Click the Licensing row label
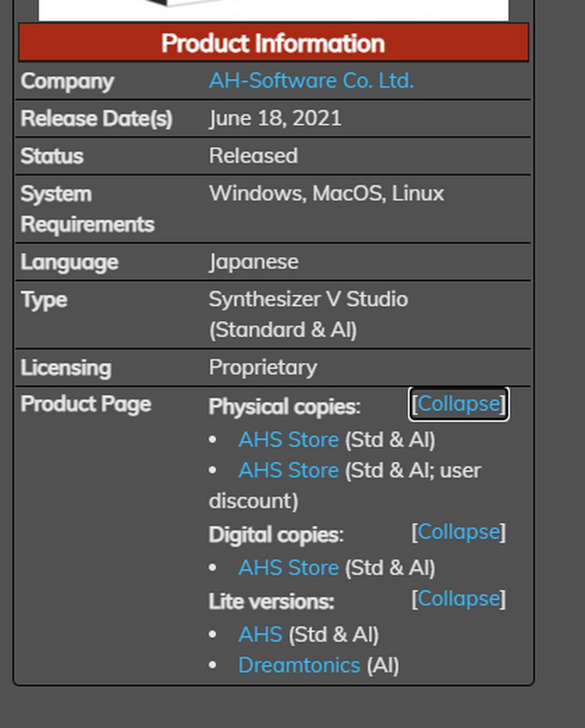The image size is (585, 728). click(66, 368)
